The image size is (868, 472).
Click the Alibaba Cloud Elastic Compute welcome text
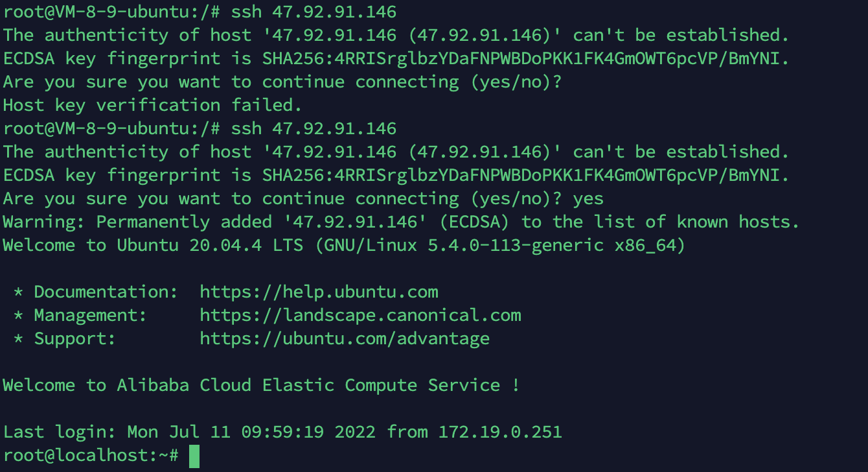click(262, 385)
